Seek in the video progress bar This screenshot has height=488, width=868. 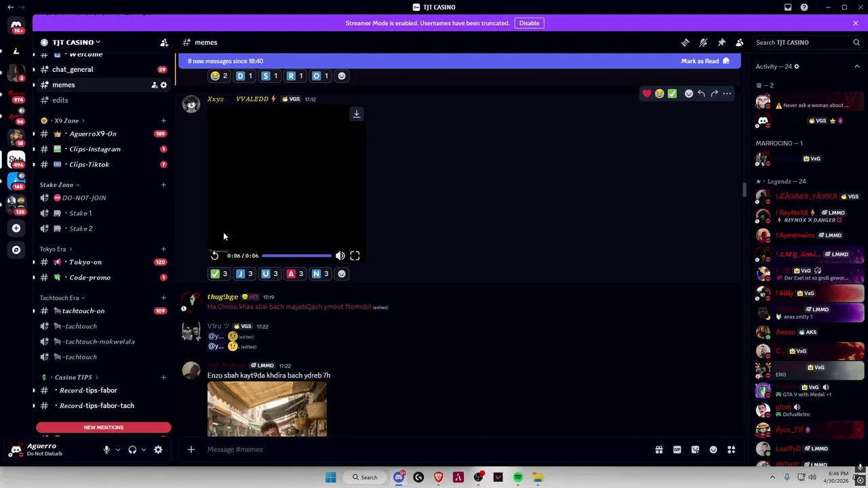pyautogui.click(x=296, y=256)
